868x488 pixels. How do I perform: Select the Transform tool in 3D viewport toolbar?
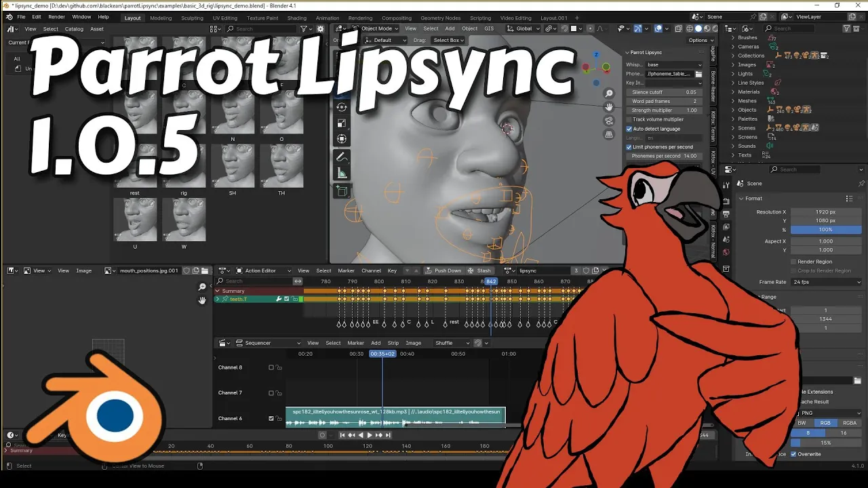click(342, 138)
